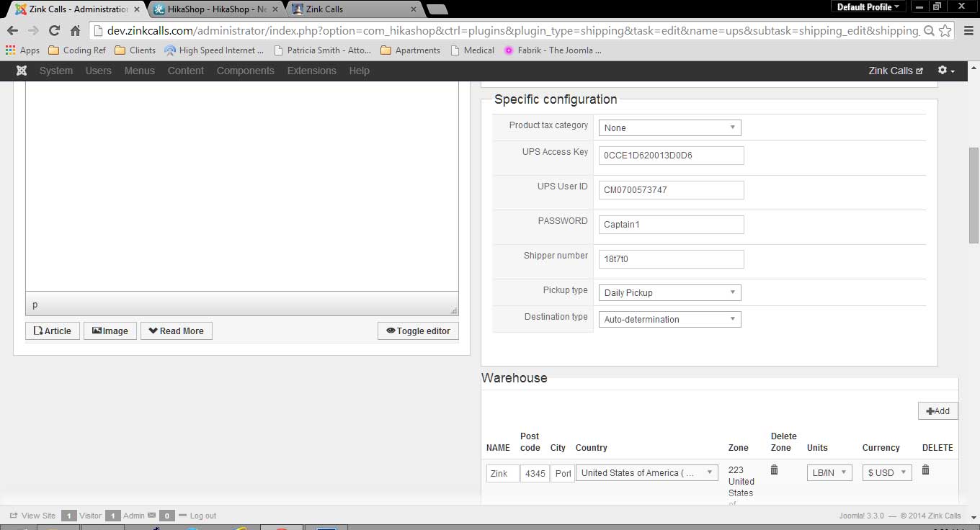Click the page vertical scrollbar thumb
This screenshot has width=980, height=530.
(x=974, y=194)
